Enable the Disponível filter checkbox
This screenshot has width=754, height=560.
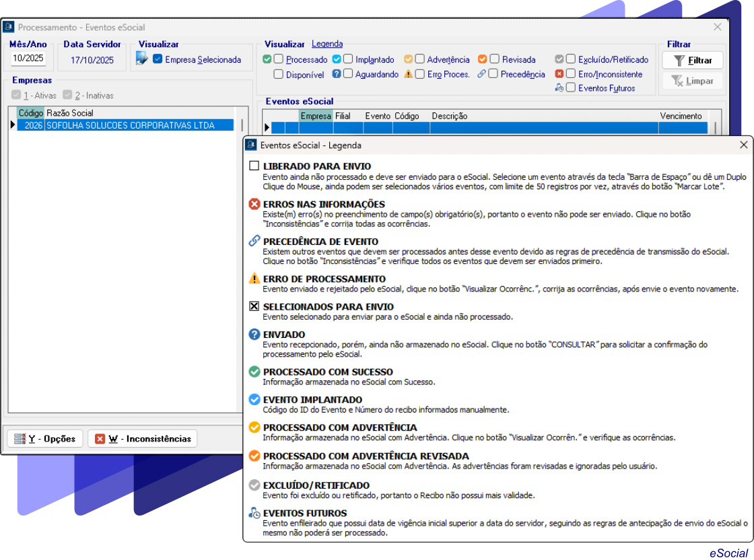click(278, 75)
